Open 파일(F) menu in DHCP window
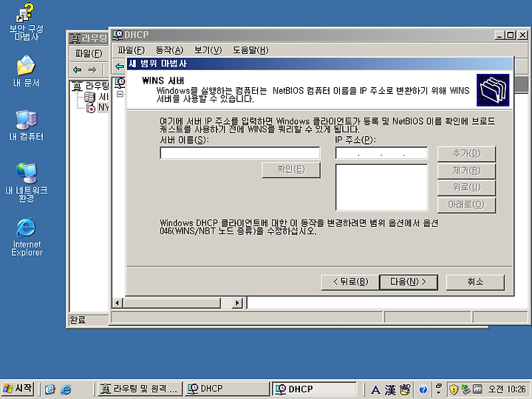The height and width of the screenshot is (399, 532). [131, 50]
